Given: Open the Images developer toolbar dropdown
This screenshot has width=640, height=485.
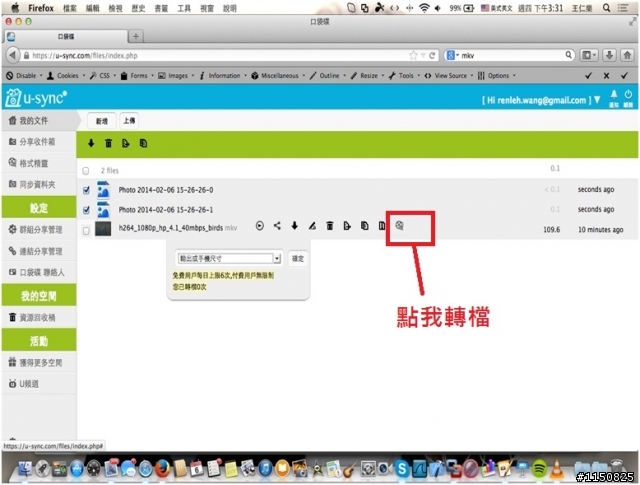Looking at the screenshot, I should (177, 76).
